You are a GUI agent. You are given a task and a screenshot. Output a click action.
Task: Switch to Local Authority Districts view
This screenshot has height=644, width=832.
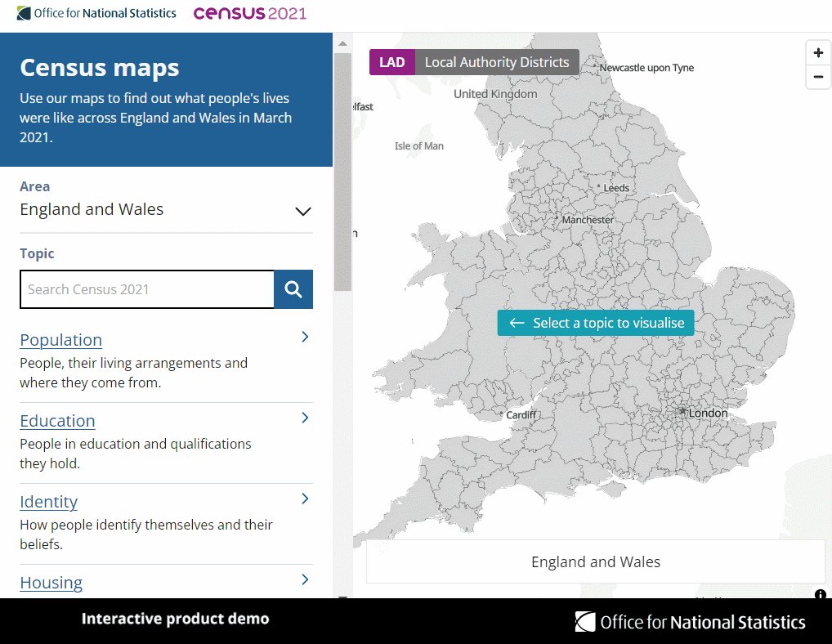(x=497, y=61)
